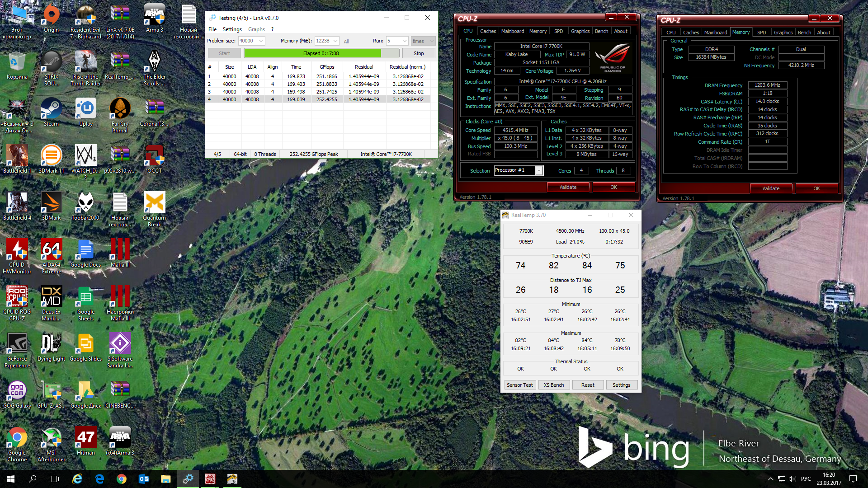Image resolution: width=868 pixels, height=488 pixels.
Task: Click the XS Bench button in RealTemp
Action: tap(554, 385)
